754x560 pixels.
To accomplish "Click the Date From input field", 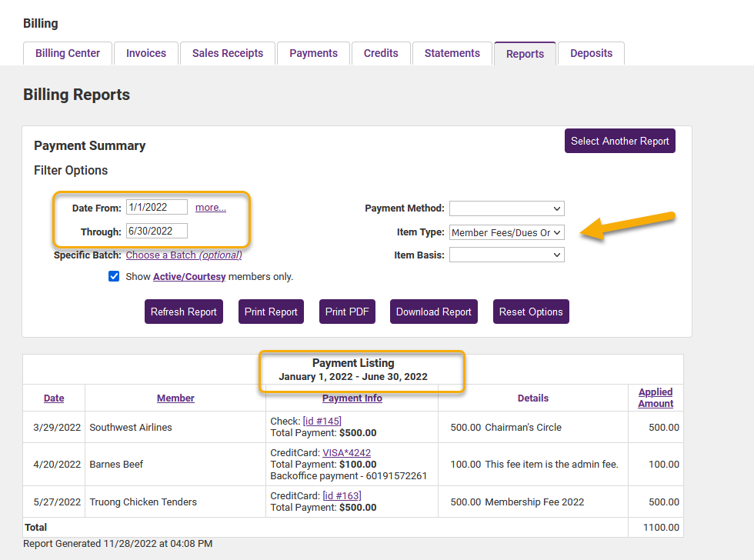I will [156, 206].
